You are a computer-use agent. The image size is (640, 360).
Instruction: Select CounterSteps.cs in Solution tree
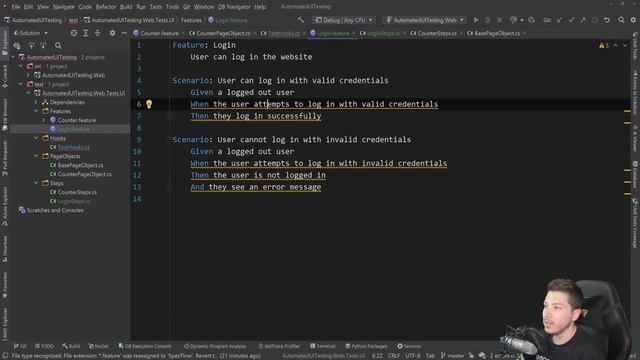[77, 192]
